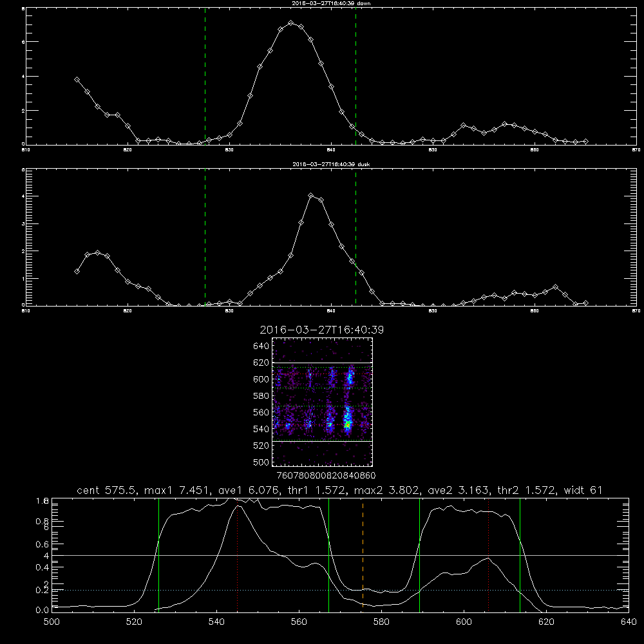Click 'ave2 3.163' in the stats line

pyautogui.click(x=457, y=490)
